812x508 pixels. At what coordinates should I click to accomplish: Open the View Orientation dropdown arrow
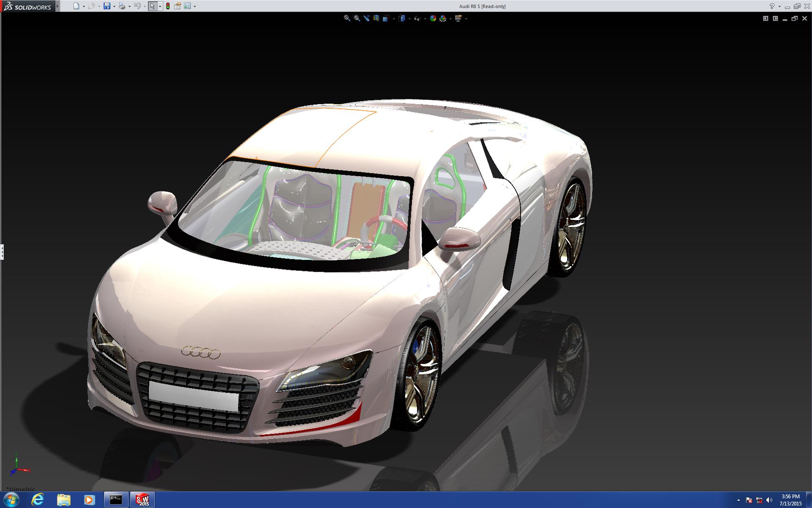point(394,19)
